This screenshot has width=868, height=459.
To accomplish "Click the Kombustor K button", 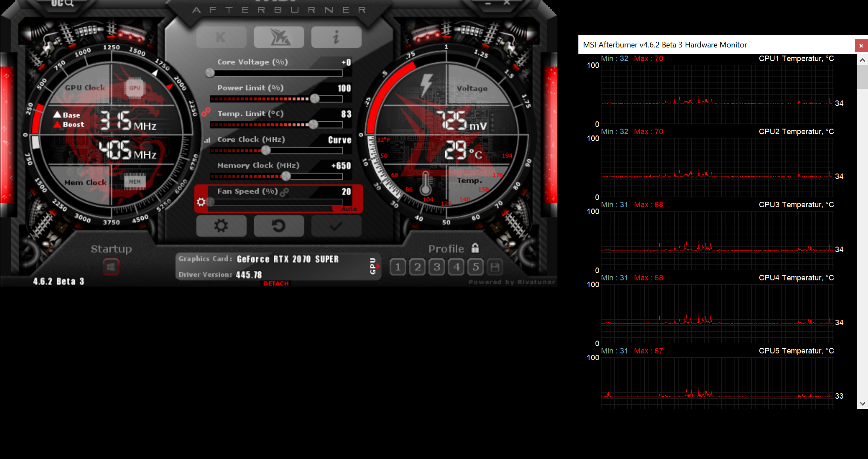I will pyautogui.click(x=221, y=37).
